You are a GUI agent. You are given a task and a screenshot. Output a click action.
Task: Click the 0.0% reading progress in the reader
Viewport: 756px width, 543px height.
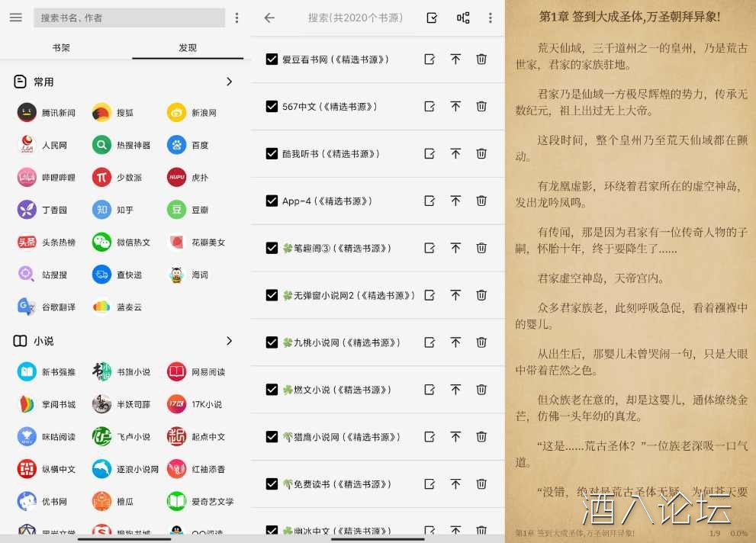tap(738, 533)
